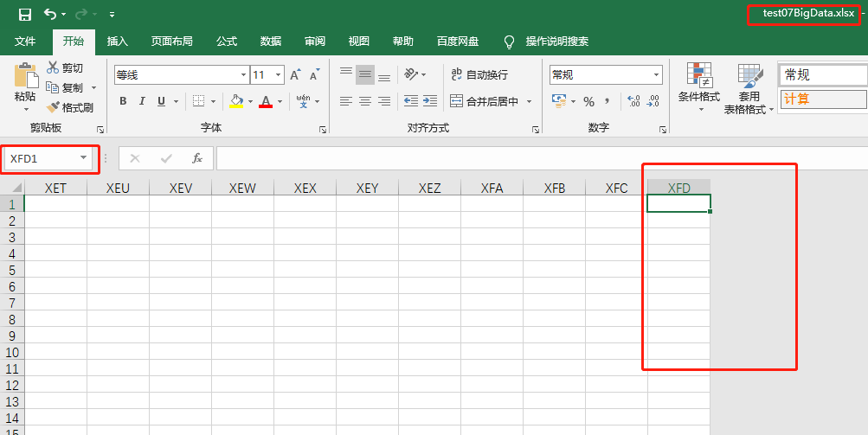Expand the font color dropdown arrow
Image resolution: width=868 pixels, height=435 pixels.
coord(280,102)
